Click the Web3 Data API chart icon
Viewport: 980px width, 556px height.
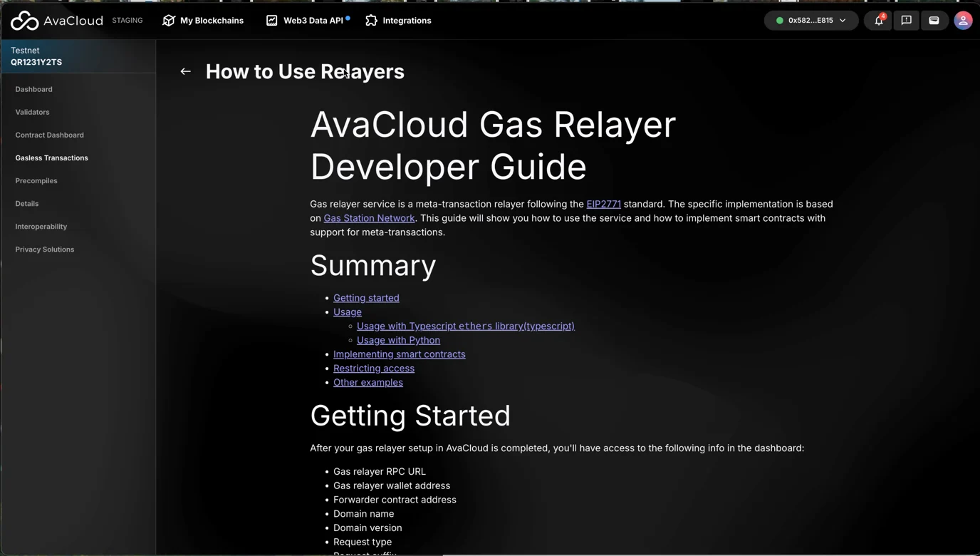[x=272, y=21]
